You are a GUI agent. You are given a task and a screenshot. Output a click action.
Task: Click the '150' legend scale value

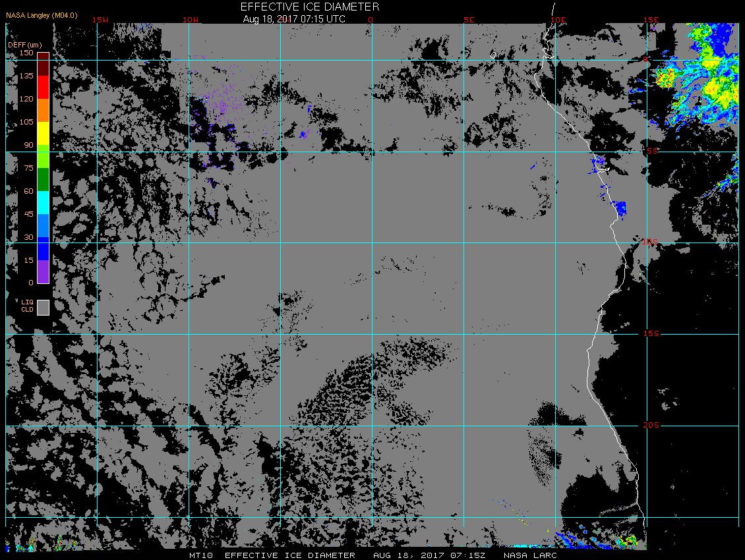point(26,53)
